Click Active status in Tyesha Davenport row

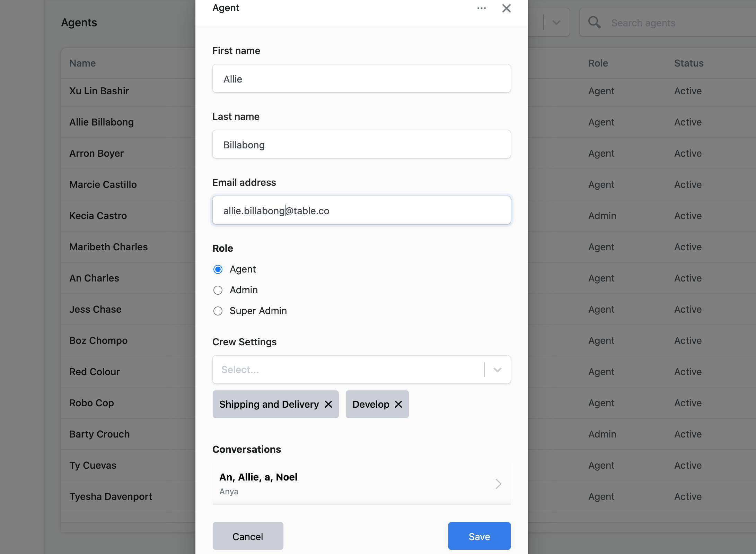point(688,496)
